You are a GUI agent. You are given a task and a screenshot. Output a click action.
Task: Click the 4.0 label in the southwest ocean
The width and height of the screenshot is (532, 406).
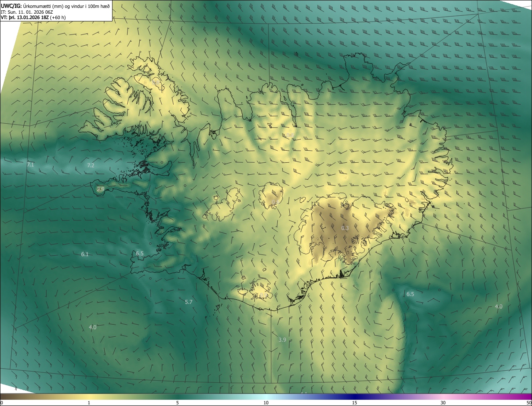click(x=93, y=327)
